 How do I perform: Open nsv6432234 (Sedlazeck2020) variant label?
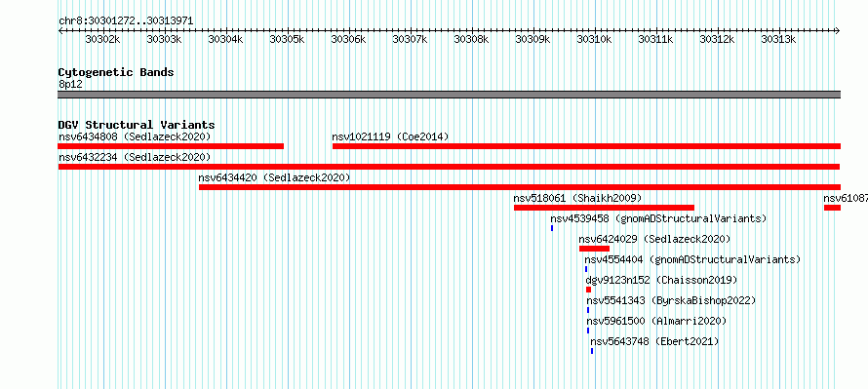click(x=135, y=157)
